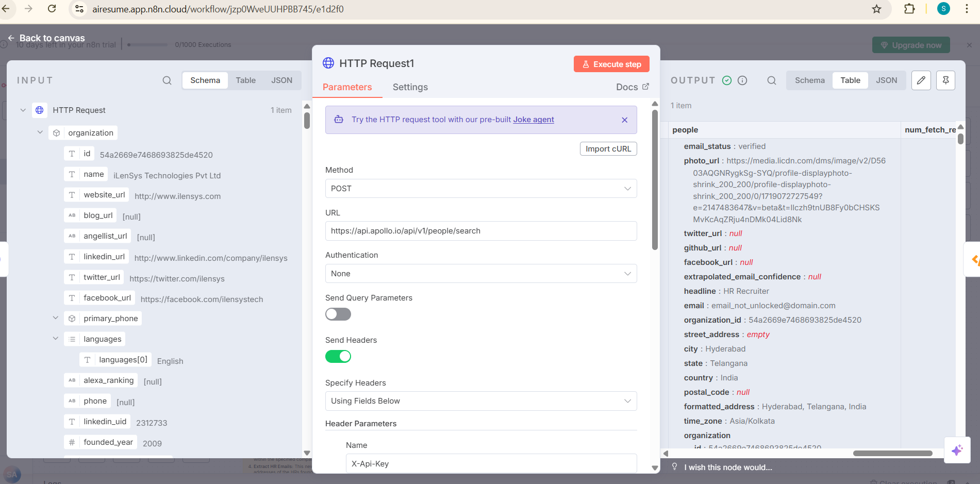Click the input panel vertical scrollbar
The width and height of the screenshot is (980, 484).
[x=307, y=121]
